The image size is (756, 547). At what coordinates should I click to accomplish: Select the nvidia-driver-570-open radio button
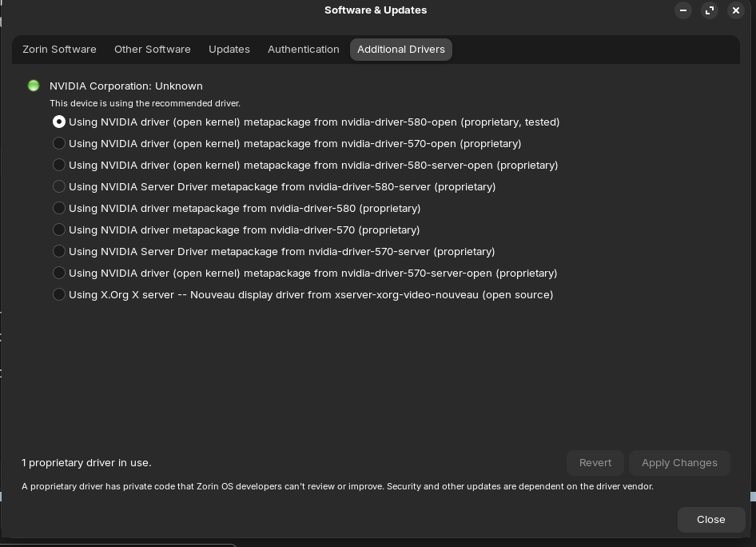click(x=59, y=143)
